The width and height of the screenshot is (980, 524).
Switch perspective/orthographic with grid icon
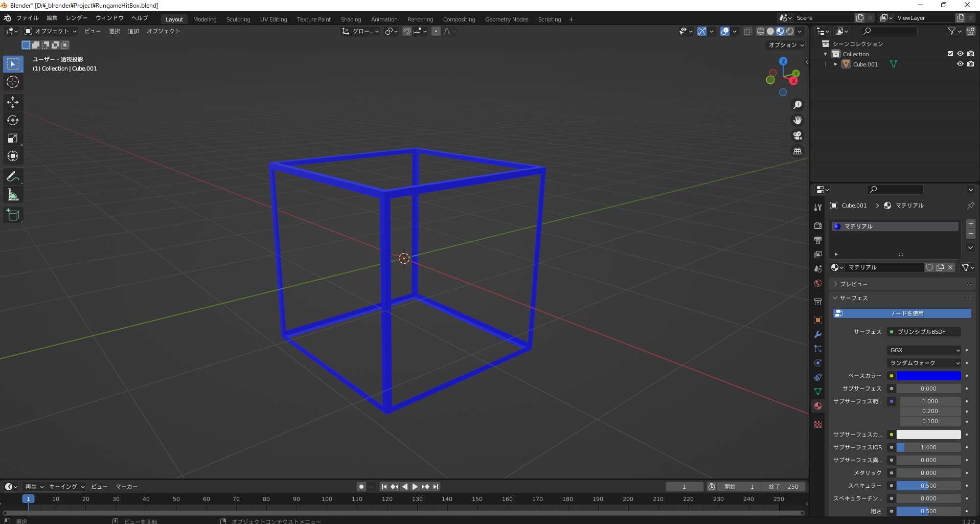tap(797, 151)
